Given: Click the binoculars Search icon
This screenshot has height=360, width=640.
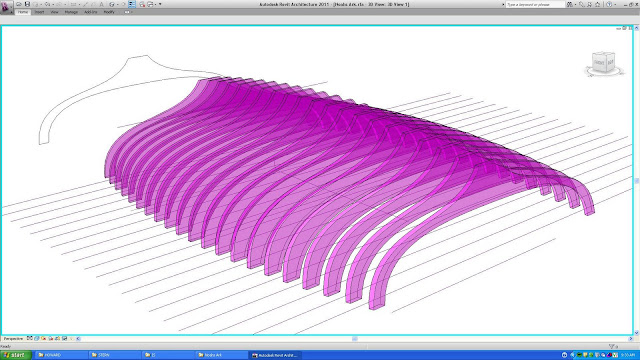Looking at the screenshot, I should coord(570,4).
